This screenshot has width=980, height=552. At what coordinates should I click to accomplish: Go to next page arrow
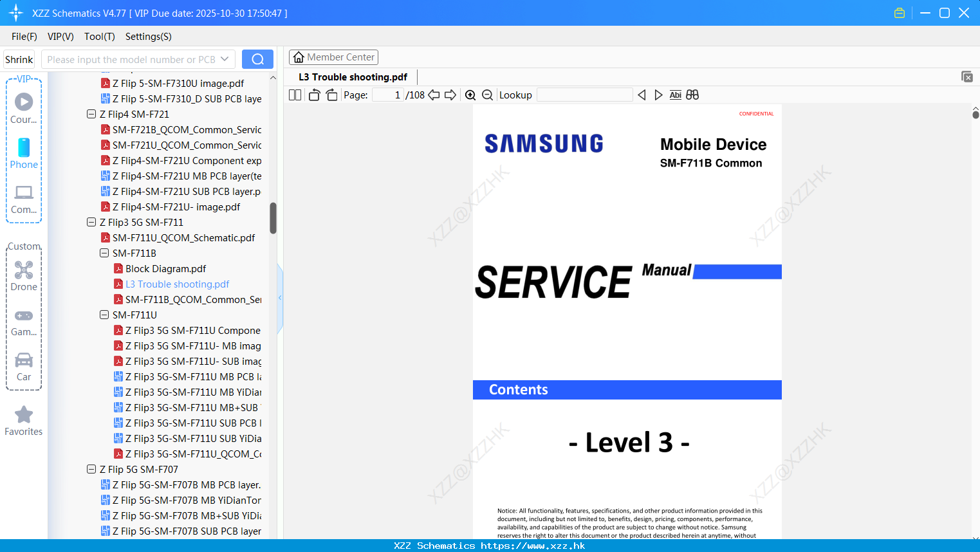click(450, 95)
